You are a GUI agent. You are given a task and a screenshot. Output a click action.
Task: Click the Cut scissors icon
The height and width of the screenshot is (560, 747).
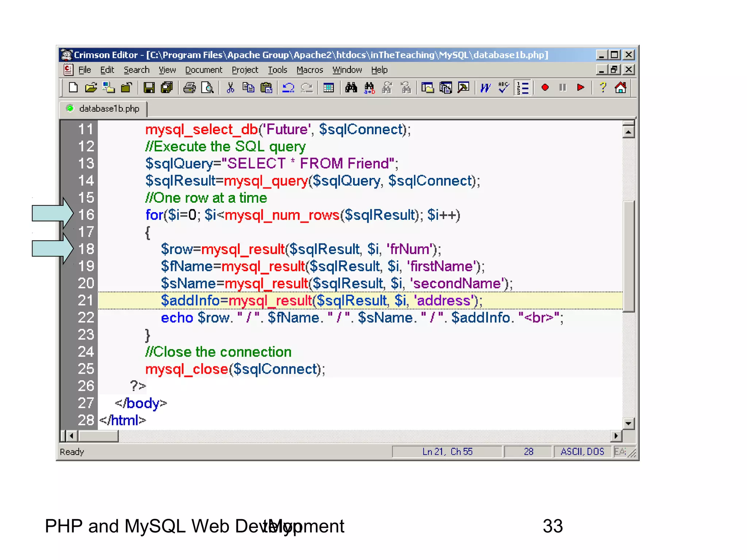pos(230,88)
